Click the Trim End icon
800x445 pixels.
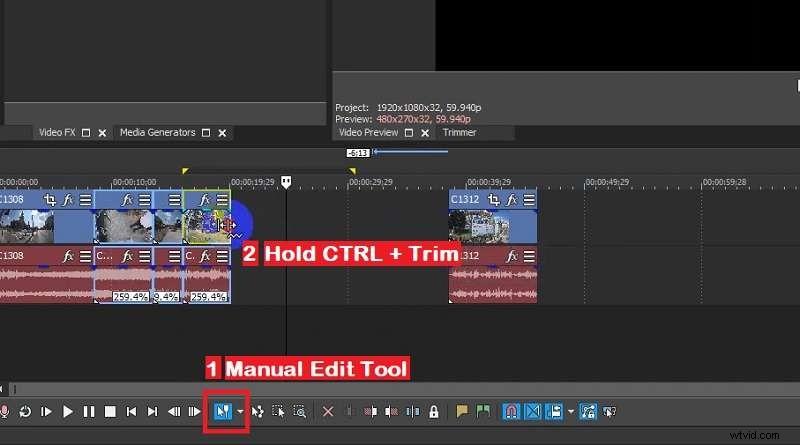(391, 411)
